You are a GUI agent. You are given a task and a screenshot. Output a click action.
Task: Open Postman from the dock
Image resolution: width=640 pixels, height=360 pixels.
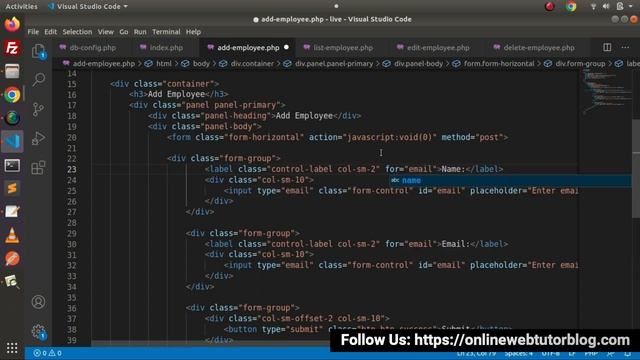pos(12,259)
